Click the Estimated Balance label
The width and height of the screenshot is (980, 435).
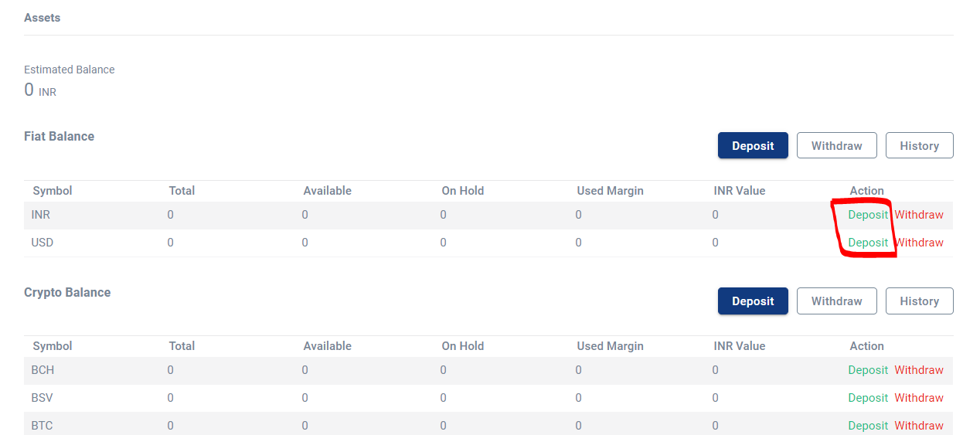(70, 70)
